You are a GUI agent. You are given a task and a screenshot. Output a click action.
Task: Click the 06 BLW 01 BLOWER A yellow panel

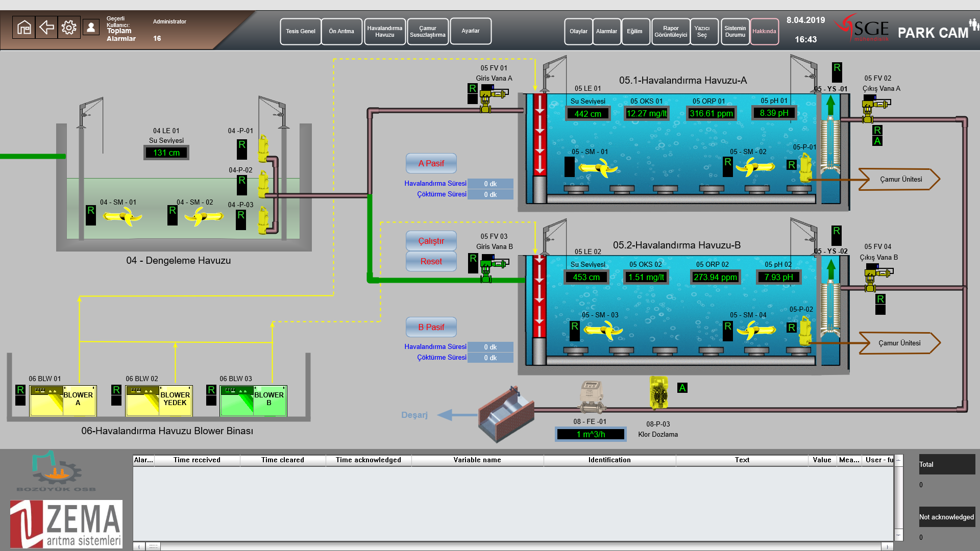pyautogui.click(x=63, y=400)
